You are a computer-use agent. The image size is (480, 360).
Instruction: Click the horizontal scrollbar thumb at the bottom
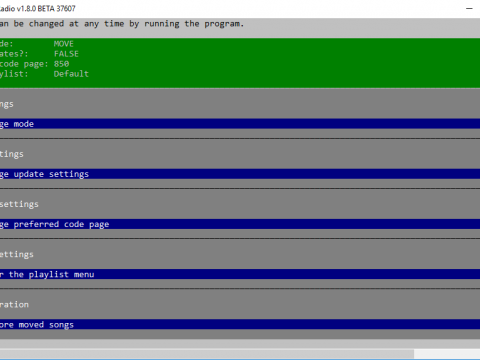pyautogui.click(x=207, y=354)
